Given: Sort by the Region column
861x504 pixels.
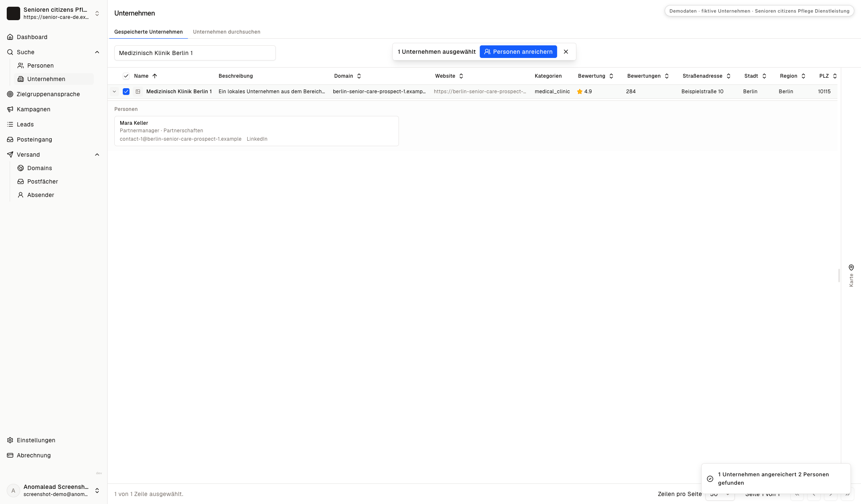Looking at the screenshot, I should [792, 76].
